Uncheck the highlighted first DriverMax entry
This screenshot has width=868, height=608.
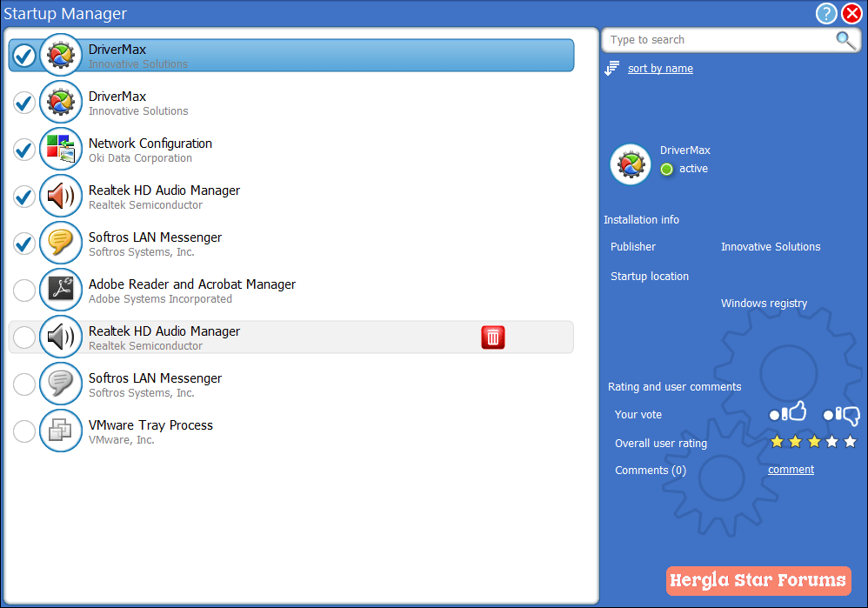coord(24,56)
